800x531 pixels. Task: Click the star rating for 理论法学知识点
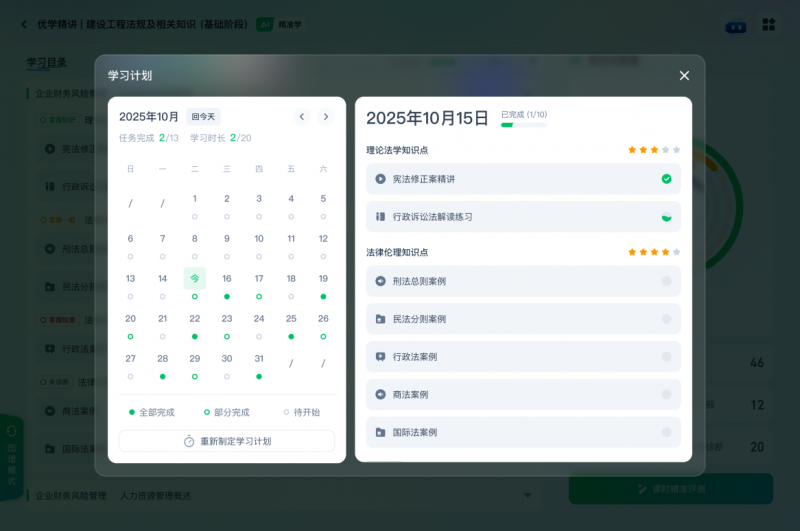pos(653,150)
